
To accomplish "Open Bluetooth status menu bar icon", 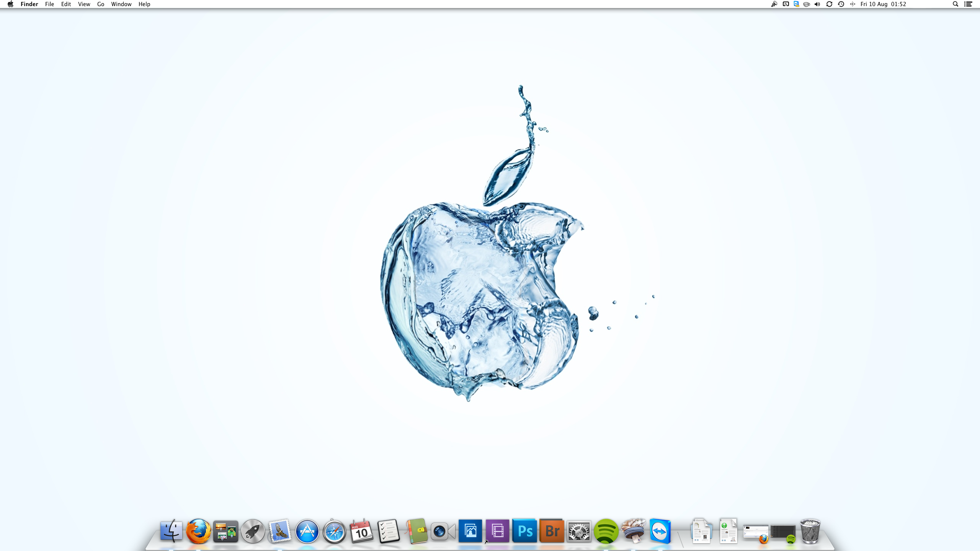I will tap(853, 4).
